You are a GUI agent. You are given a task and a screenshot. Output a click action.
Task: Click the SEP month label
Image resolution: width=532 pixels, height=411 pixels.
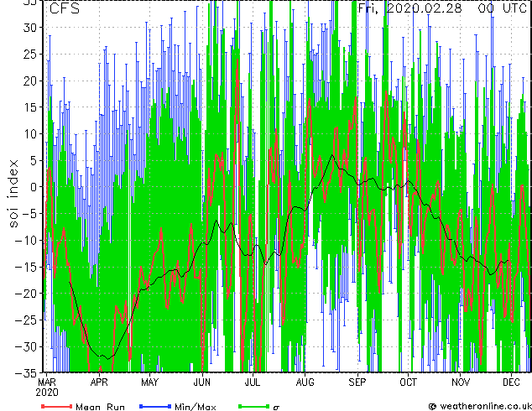pos(357,382)
